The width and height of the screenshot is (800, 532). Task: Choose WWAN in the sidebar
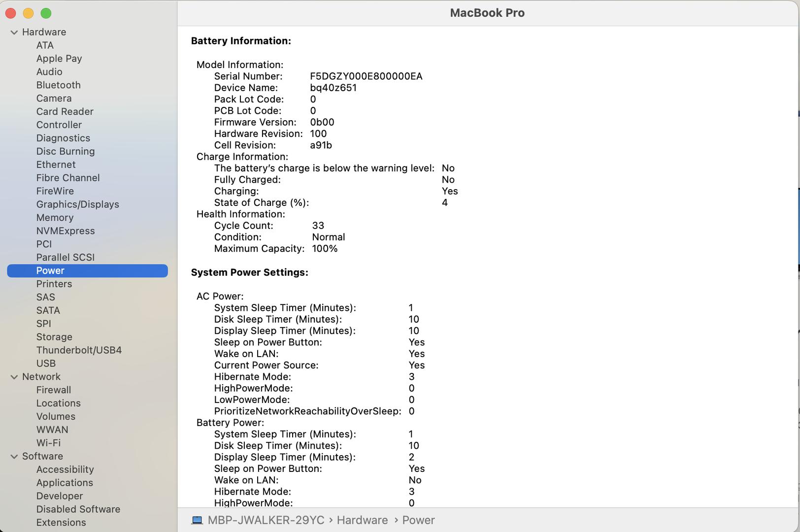pos(52,431)
